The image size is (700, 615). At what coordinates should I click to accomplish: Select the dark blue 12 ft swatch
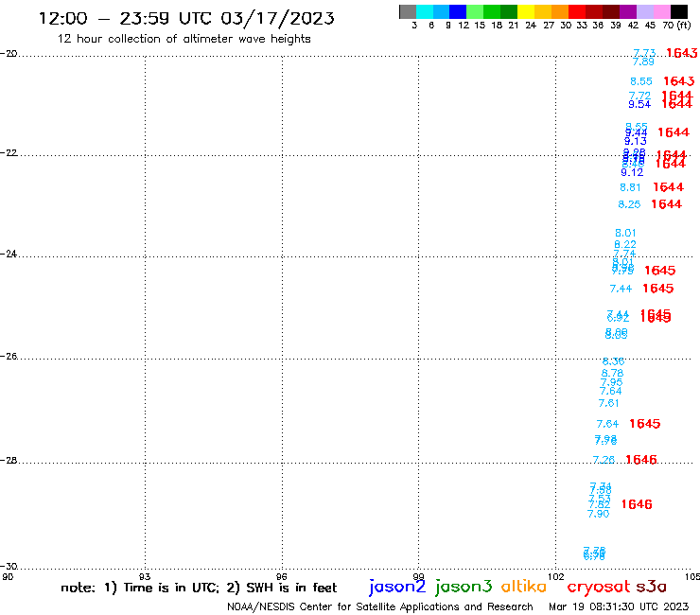[x=459, y=11]
